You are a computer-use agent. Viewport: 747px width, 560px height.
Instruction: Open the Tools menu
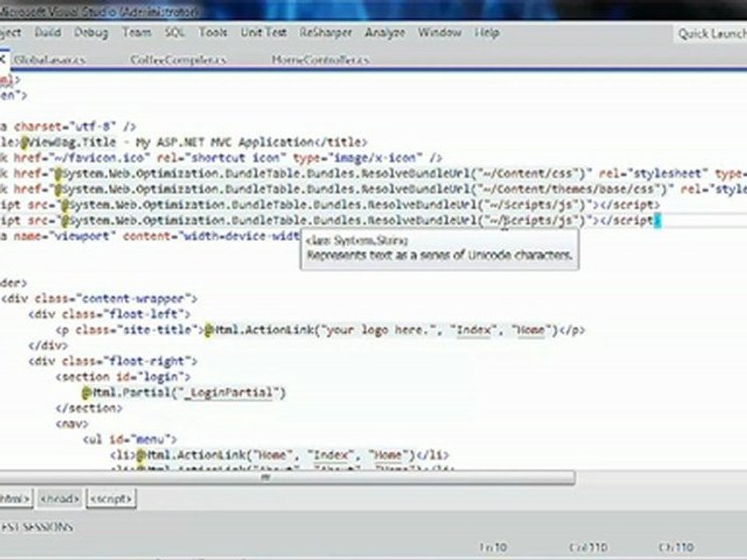(212, 33)
